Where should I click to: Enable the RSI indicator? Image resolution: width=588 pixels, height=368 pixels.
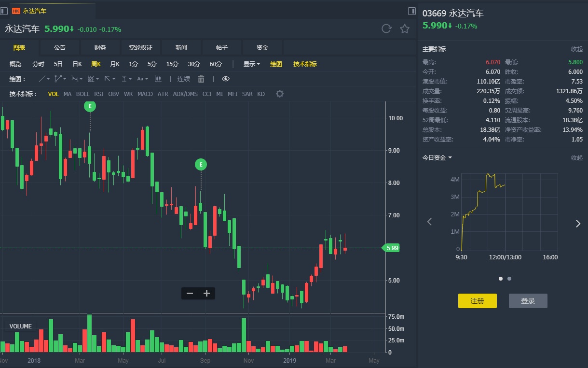point(98,94)
